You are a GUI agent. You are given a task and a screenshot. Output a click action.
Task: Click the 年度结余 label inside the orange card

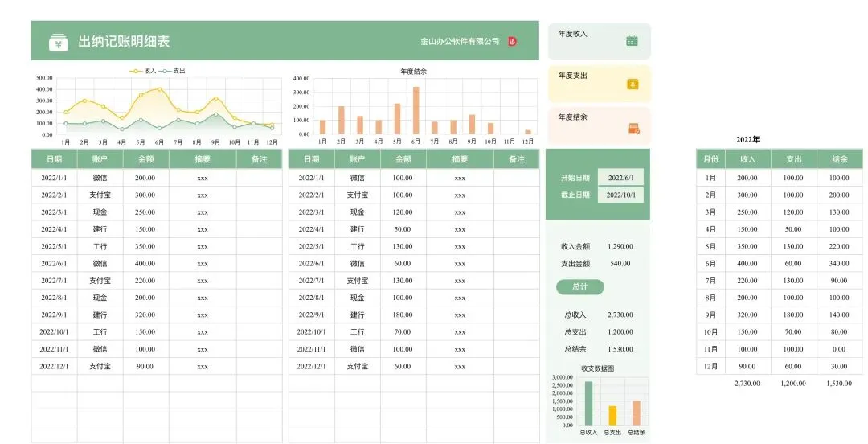(572, 117)
